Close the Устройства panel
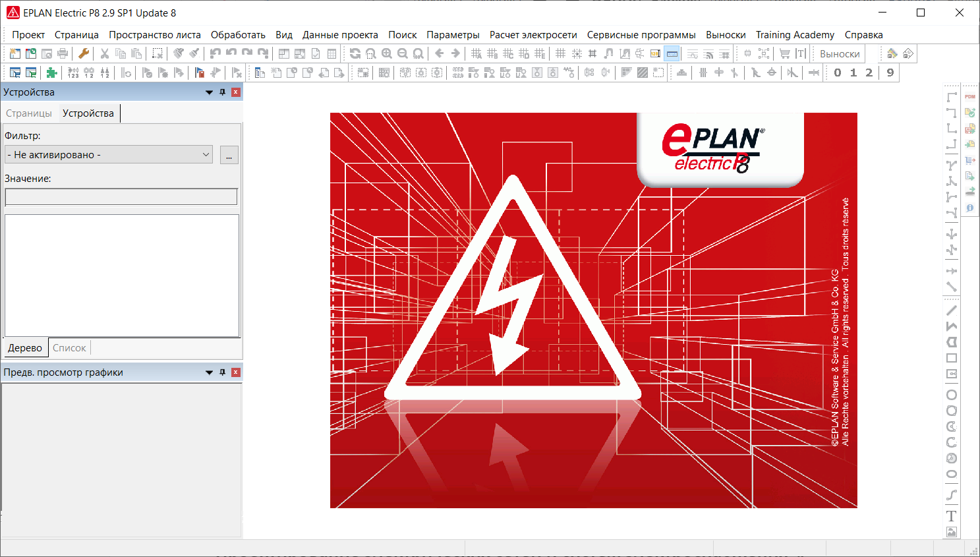 point(236,92)
